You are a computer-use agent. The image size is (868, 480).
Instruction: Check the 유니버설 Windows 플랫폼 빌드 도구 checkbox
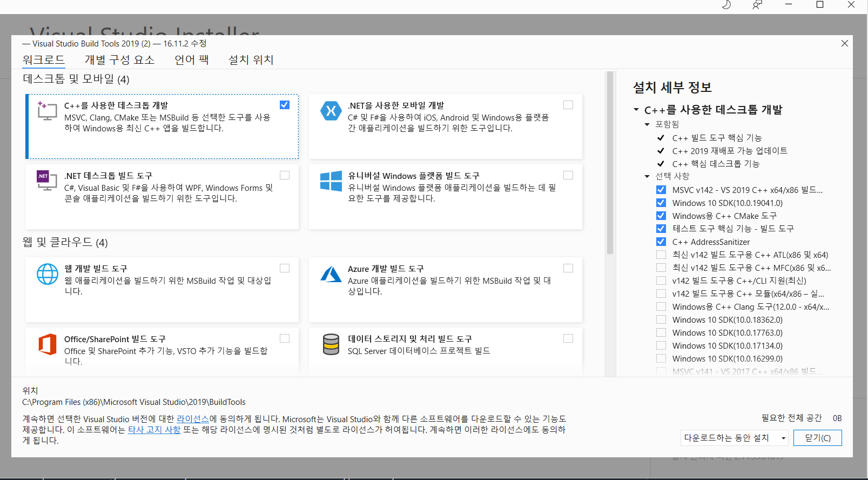tap(568, 175)
